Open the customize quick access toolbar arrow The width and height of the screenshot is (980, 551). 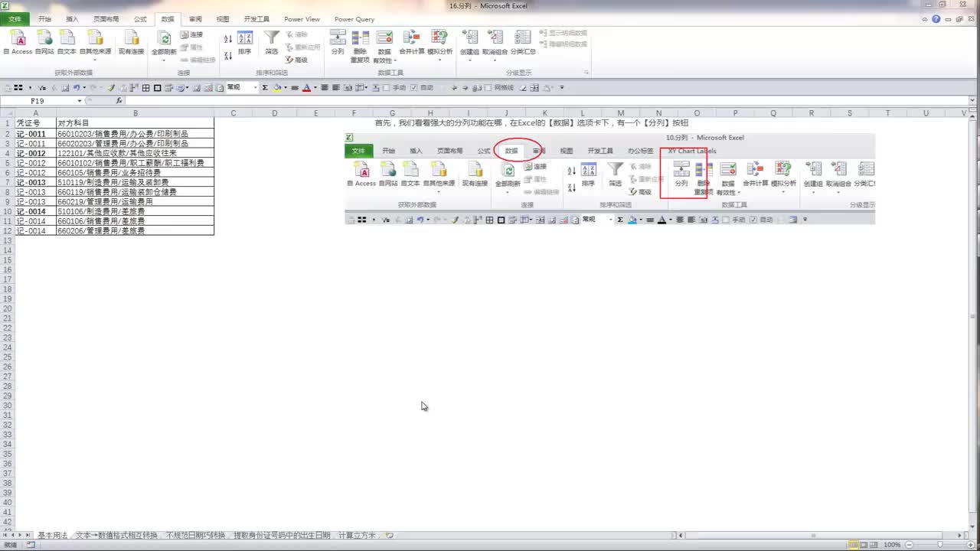(562, 88)
